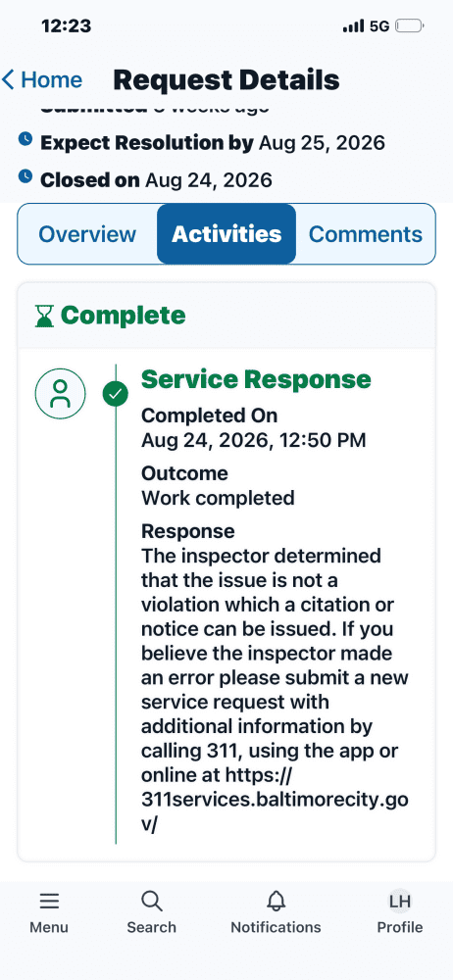Screen dimensions: 453x980
Task: Tap the green checkmark status icon
Action: coord(115,394)
